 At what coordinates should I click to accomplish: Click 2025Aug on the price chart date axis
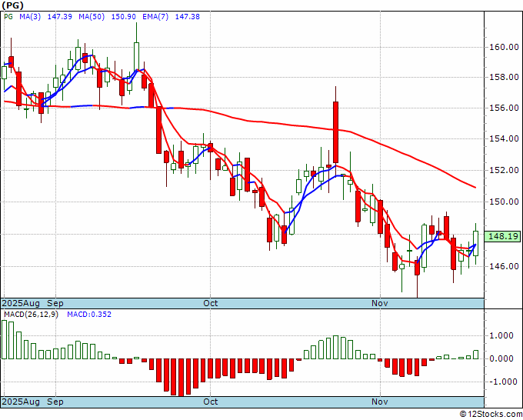[x=21, y=303]
